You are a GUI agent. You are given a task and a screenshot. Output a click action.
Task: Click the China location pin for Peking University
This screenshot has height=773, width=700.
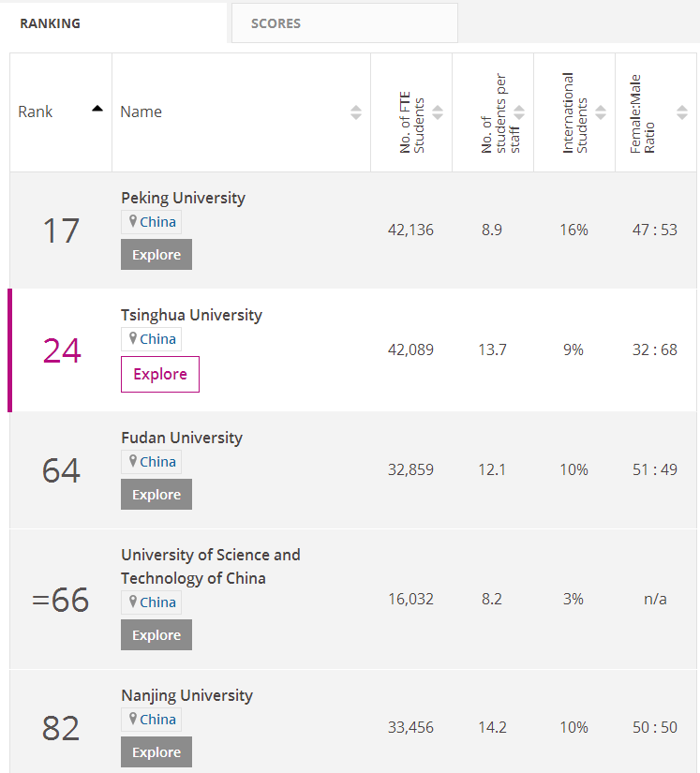click(x=151, y=221)
